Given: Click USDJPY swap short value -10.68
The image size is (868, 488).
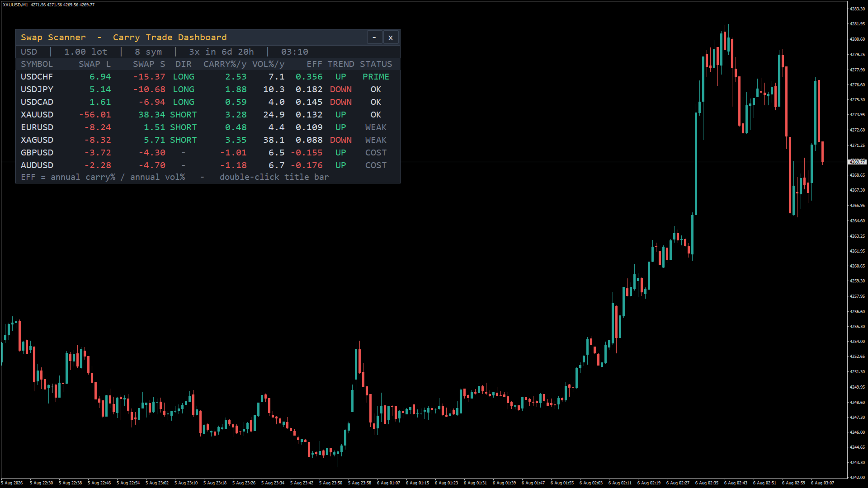Looking at the screenshot, I should pos(149,89).
